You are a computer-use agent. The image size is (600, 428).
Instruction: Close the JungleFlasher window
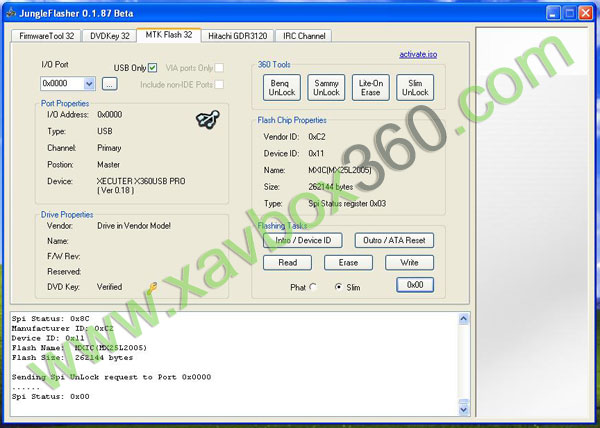[585, 13]
